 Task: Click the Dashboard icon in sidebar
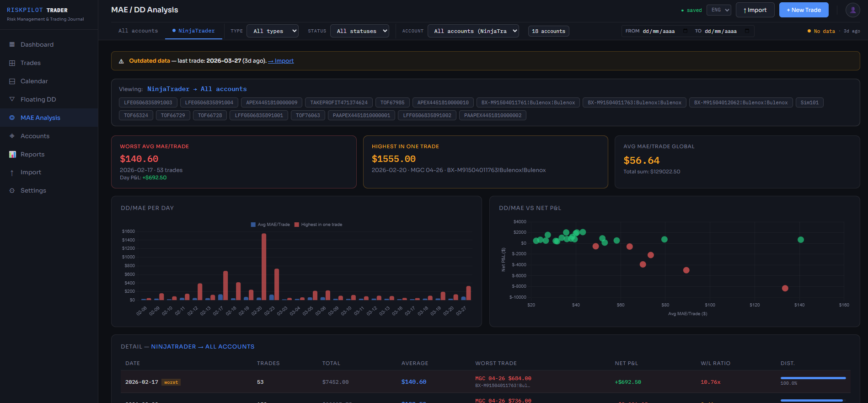tap(12, 44)
